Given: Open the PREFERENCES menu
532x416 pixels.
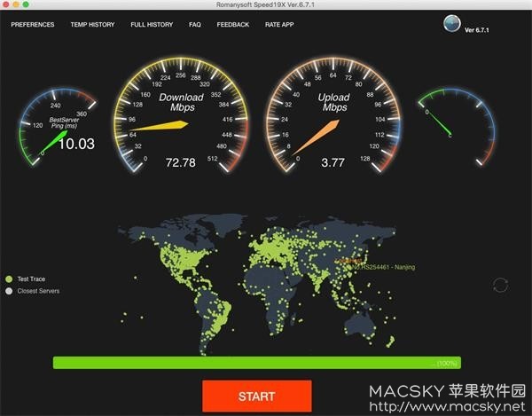Looking at the screenshot, I should (33, 25).
